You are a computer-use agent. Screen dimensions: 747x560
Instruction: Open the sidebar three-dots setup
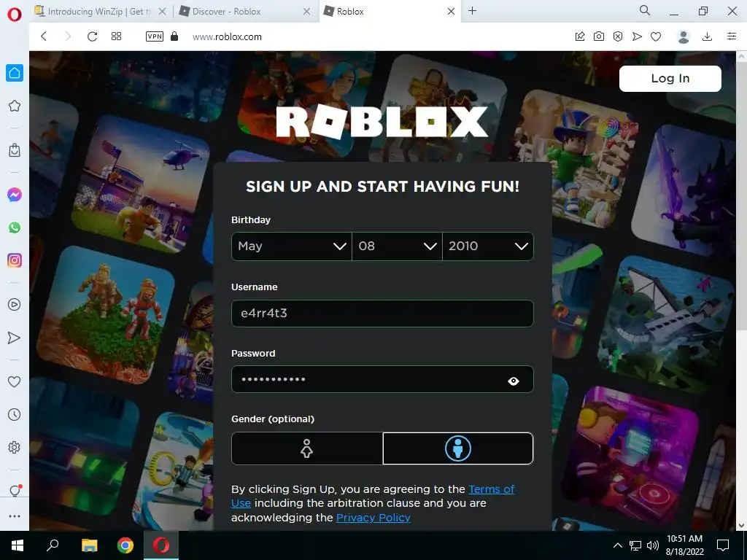click(15, 516)
